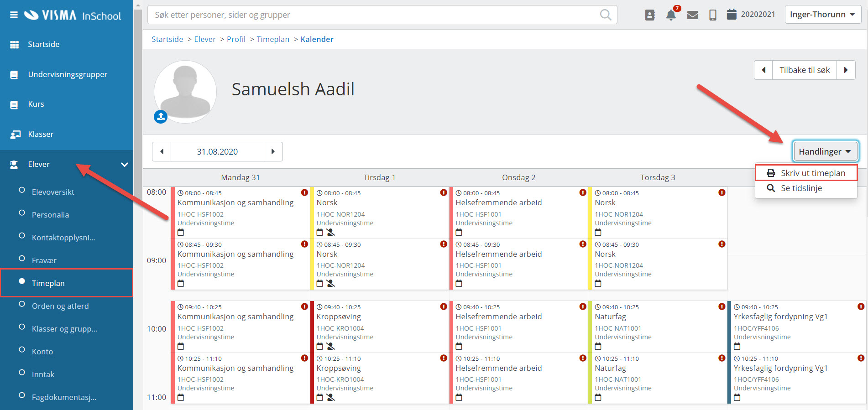Select Personalia in the Elever submenu

click(50, 215)
